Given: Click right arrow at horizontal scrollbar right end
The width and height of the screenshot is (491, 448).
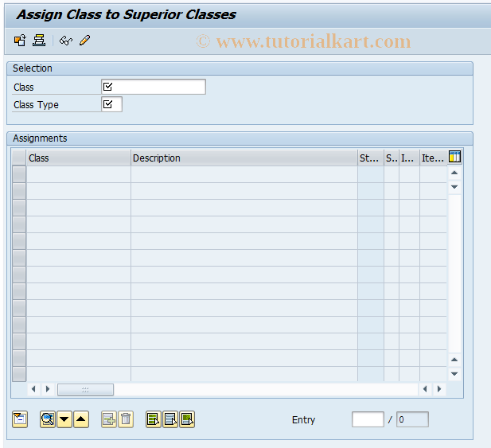Looking at the screenshot, I should point(439,389).
